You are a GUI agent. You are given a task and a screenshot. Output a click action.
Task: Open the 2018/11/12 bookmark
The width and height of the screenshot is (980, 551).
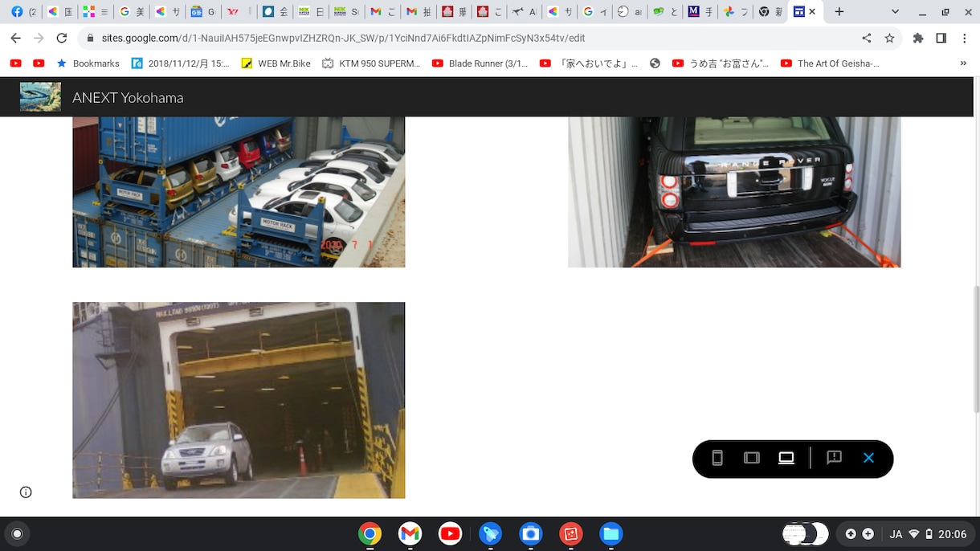point(180,63)
